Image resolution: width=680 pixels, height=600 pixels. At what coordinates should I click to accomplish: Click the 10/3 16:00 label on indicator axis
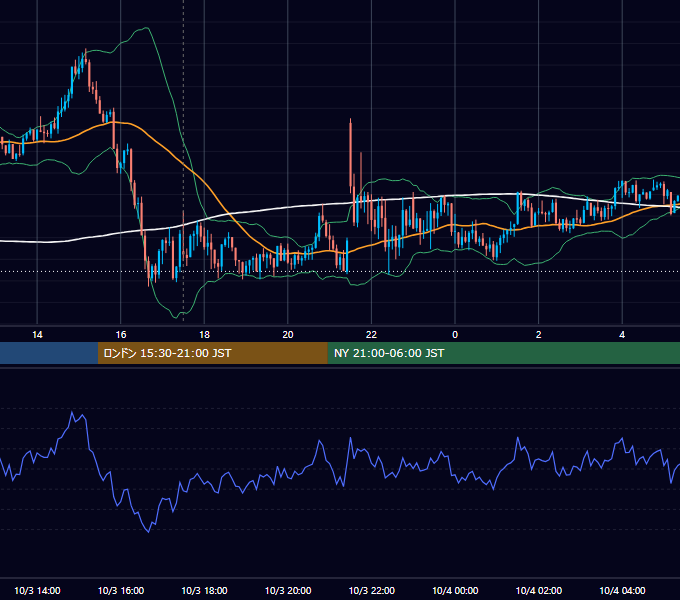pyautogui.click(x=121, y=590)
